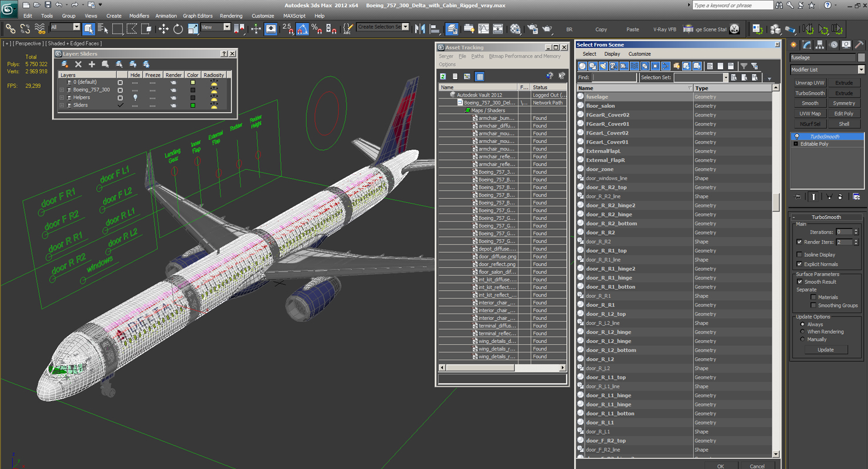
Task: Expand the Boeing_757_300 layer
Action: tap(62, 90)
